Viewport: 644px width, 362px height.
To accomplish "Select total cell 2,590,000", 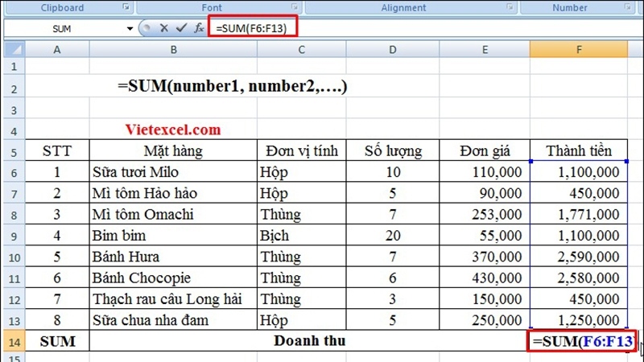I will pyautogui.click(x=579, y=257).
